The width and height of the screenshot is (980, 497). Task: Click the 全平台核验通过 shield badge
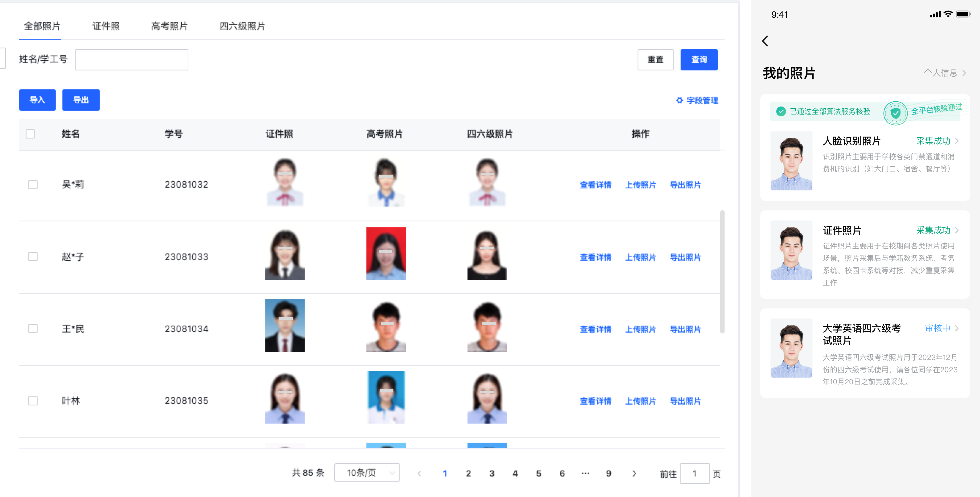[x=896, y=112]
